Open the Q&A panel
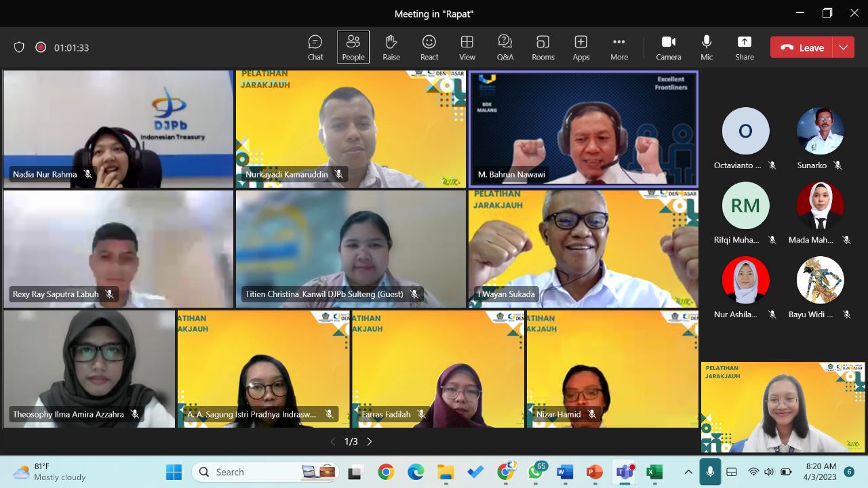Screen dimensions: 868x488 pyautogui.click(x=505, y=47)
